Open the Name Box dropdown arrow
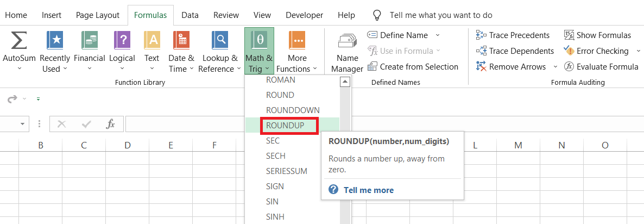The image size is (644, 224). point(22,124)
